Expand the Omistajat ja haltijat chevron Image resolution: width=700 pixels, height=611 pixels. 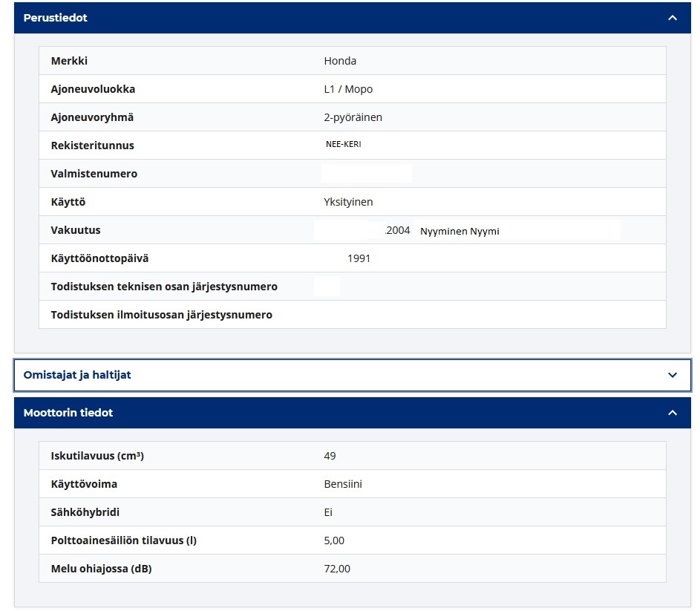(x=673, y=375)
